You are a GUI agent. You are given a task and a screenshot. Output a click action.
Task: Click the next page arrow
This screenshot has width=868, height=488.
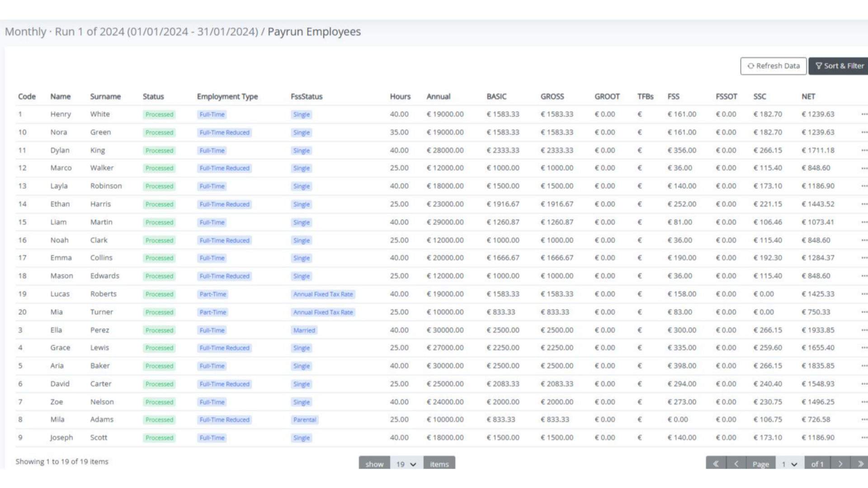point(840,464)
